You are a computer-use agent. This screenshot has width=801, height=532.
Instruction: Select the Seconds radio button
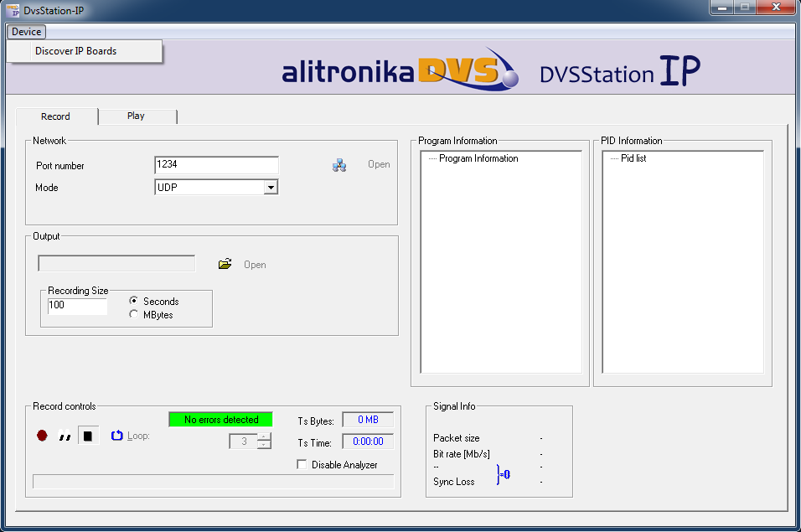[x=134, y=302]
